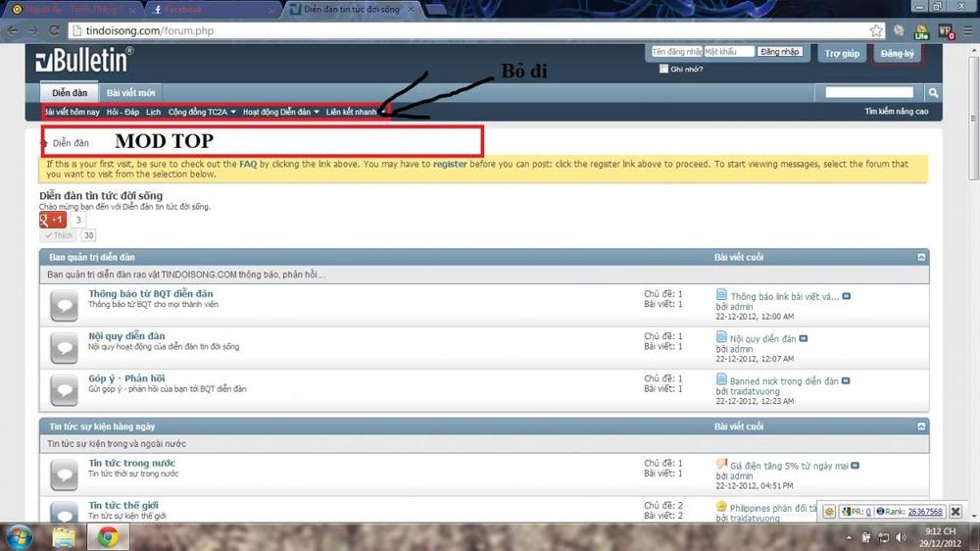The height and width of the screenshot is (551, 980).
Task: Open Lịch calendar menu item
Action: tap(153, 112)
